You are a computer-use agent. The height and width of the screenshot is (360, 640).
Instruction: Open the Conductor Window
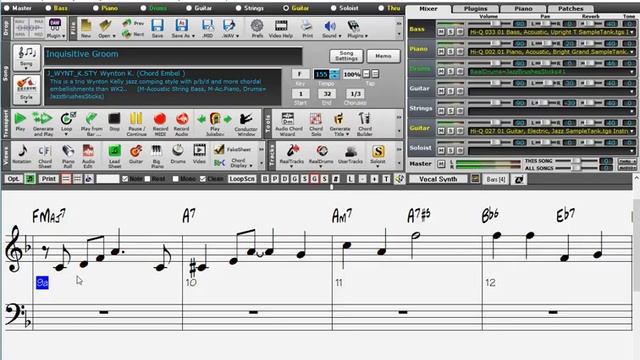pos(246,124)
